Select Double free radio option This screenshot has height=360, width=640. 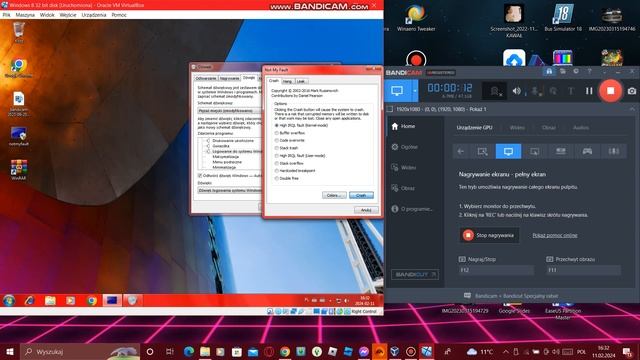click(x=277, y=178)
